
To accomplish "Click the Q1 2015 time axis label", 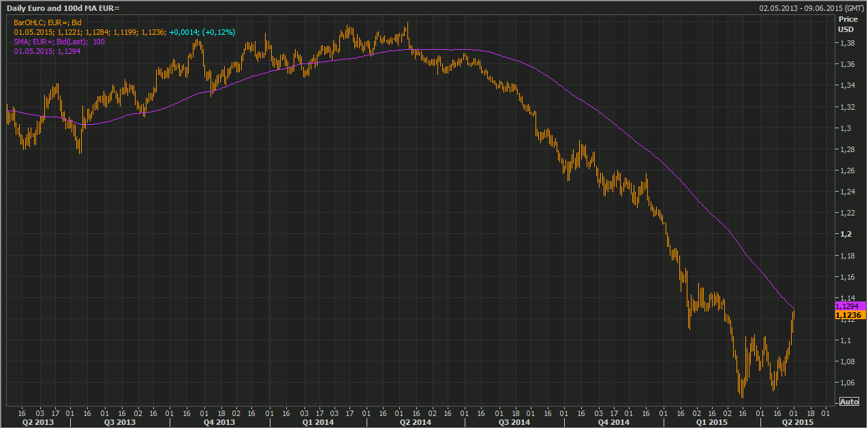I will click(x=712, y=422).
